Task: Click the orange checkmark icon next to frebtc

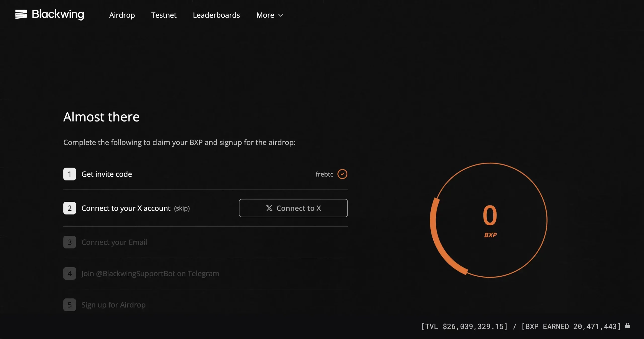Action: [x=342, y=174]
